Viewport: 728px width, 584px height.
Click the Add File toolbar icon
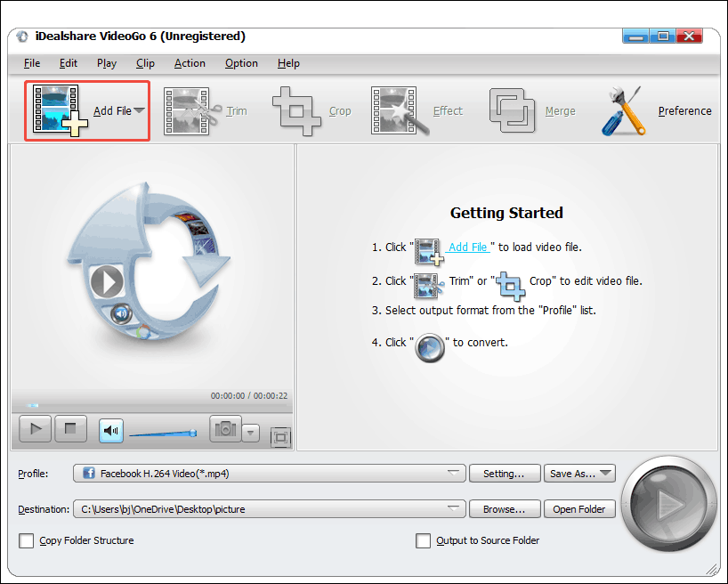click(57, 109)
